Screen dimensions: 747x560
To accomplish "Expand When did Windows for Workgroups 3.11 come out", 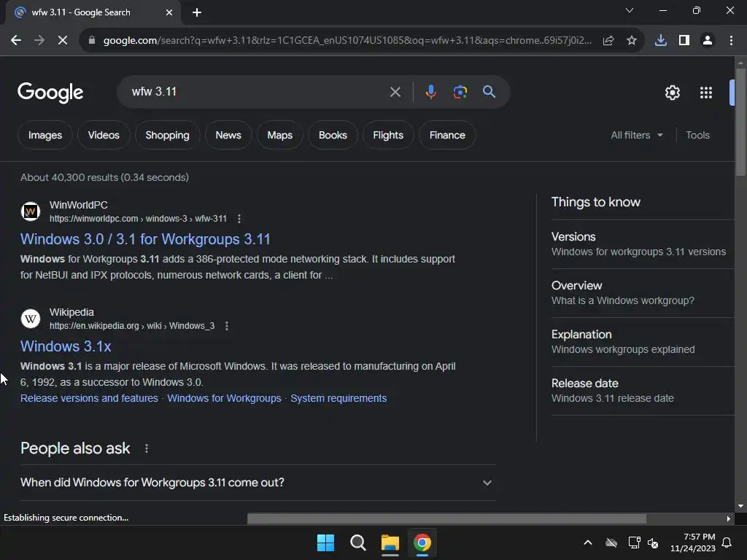I will [x=258, y=483].
